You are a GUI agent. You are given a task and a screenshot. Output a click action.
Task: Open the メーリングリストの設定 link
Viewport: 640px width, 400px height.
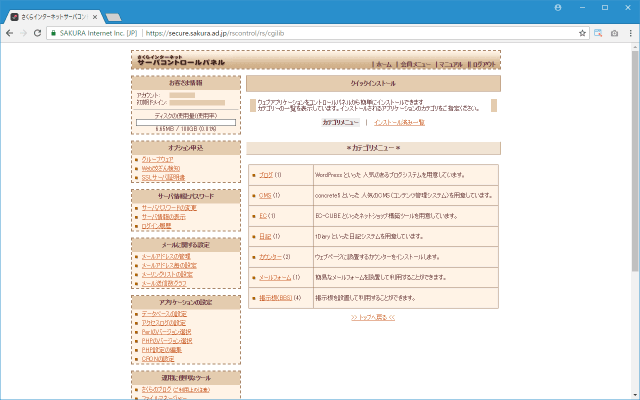167,274
